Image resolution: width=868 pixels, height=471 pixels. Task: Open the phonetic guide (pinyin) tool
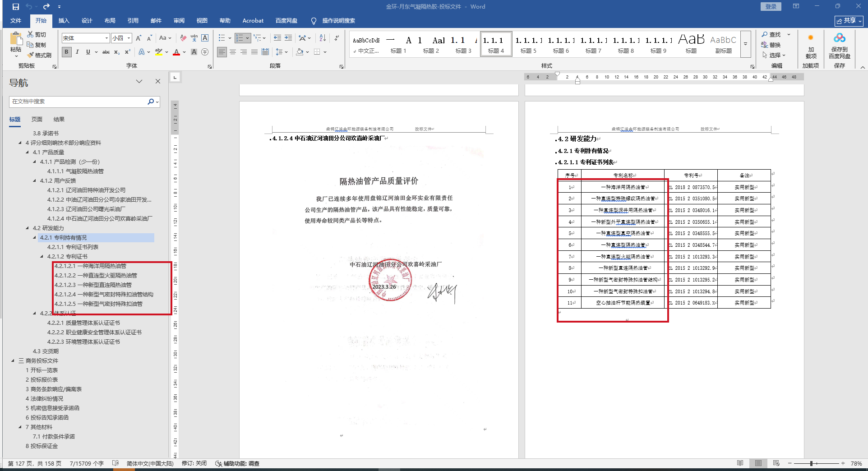click(194, 38)
